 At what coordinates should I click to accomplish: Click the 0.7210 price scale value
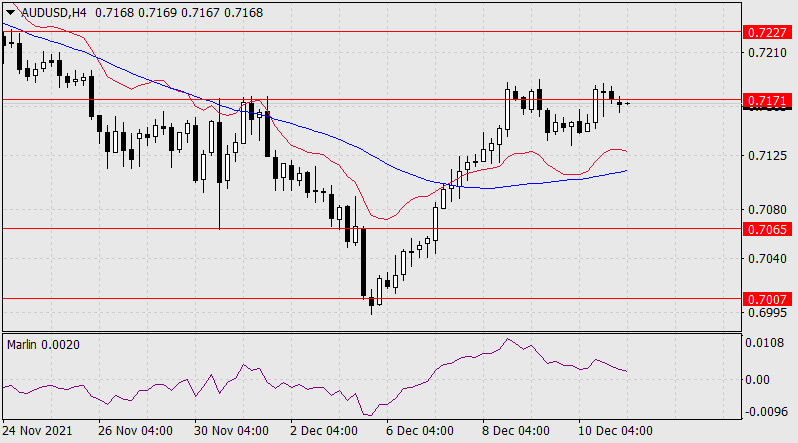click(767, 52)
